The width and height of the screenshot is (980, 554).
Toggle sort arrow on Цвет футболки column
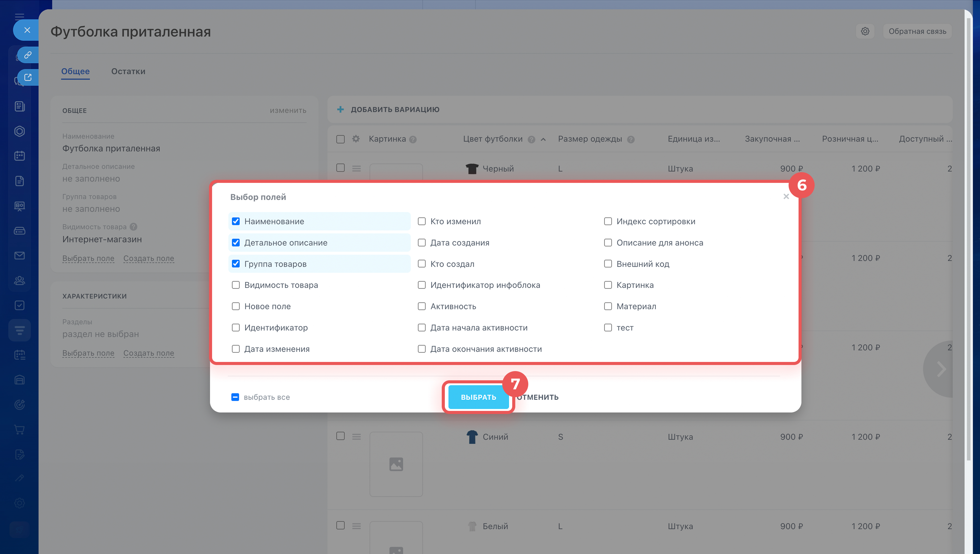click(x=543, y=140)
